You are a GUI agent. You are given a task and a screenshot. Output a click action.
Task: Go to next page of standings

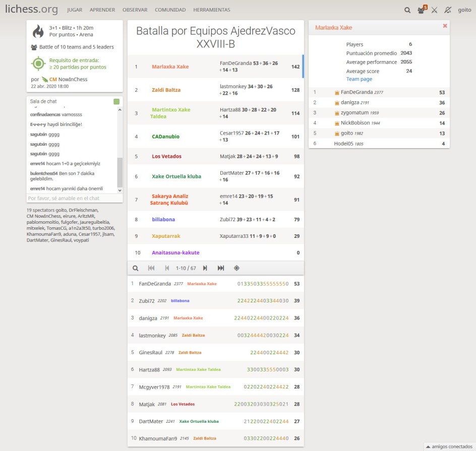point(205,268)
